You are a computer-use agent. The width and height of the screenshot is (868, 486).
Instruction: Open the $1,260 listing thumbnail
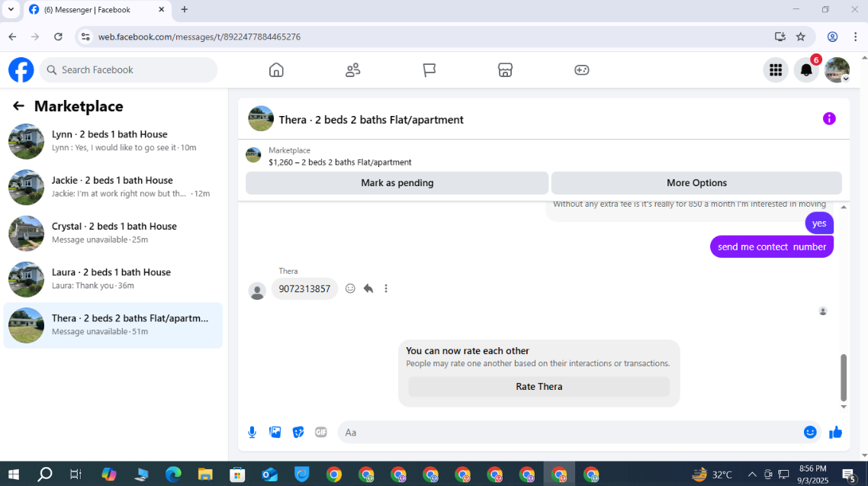pyautogui.click(x=253, y=155)
